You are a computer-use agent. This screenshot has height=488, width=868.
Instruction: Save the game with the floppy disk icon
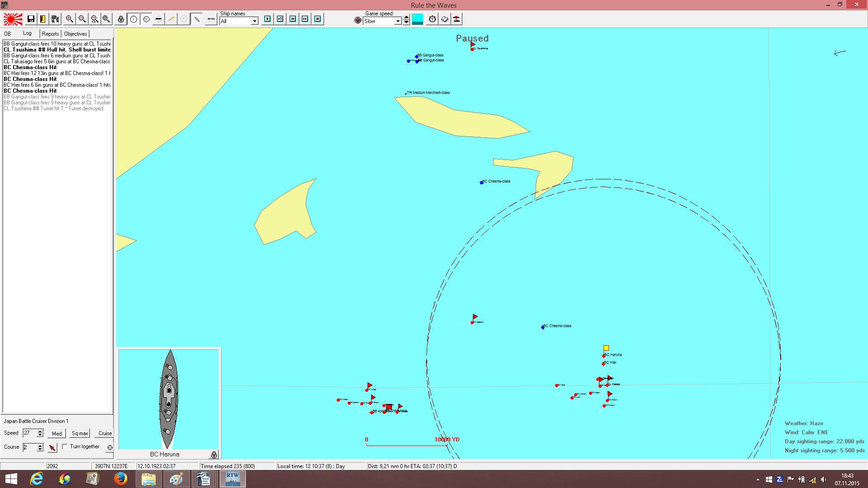pyautogui.click(x=31, y=19)
